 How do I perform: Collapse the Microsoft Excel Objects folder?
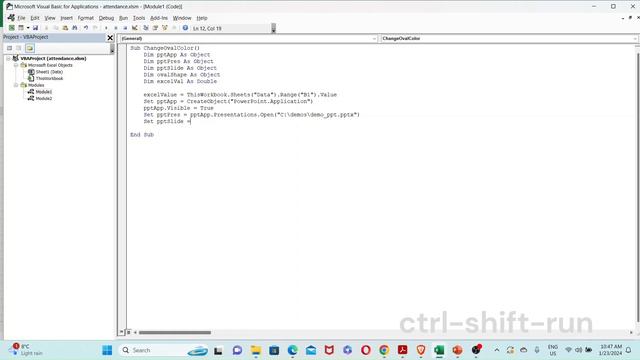[x=16, y=65]
